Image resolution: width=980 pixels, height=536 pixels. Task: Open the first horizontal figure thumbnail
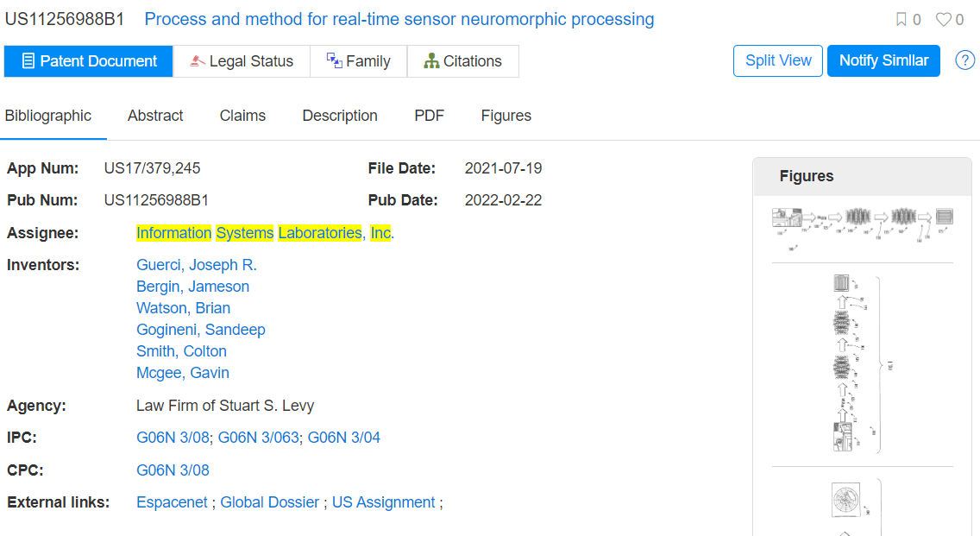pos(863,228)
